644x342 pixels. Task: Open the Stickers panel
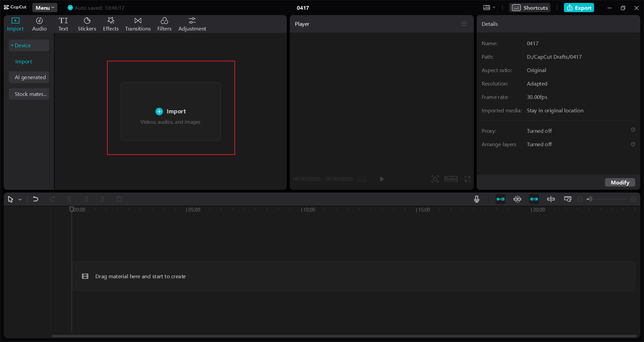pyautogui.click(x=87, y=24)
